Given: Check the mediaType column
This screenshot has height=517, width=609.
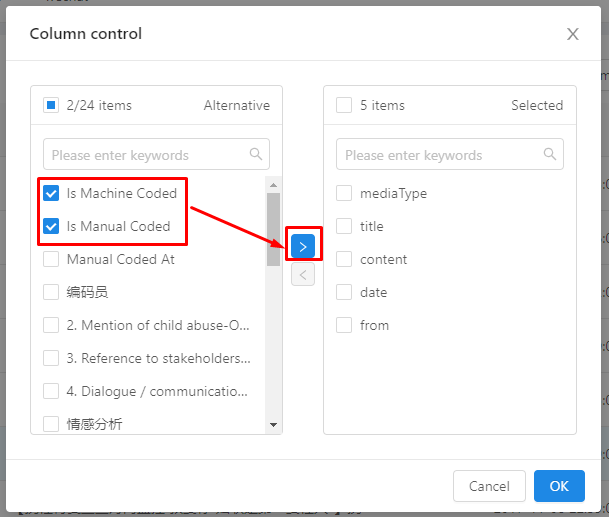Looking at the screenshot, I should [344, 193].
